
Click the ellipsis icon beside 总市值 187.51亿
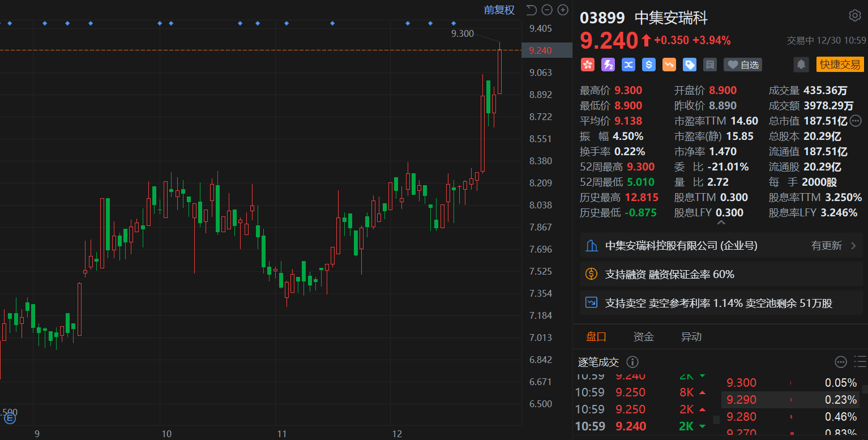tap(856, 120)
